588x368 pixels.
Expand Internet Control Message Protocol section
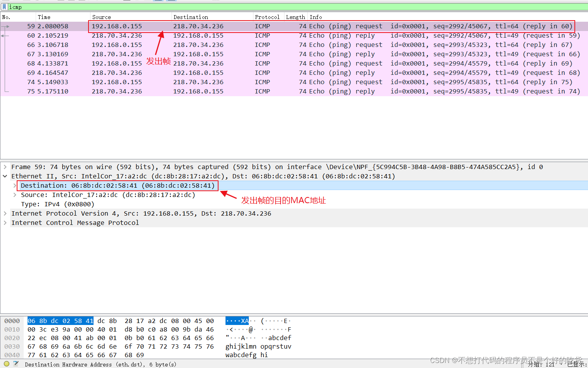[x=5, y=223]
